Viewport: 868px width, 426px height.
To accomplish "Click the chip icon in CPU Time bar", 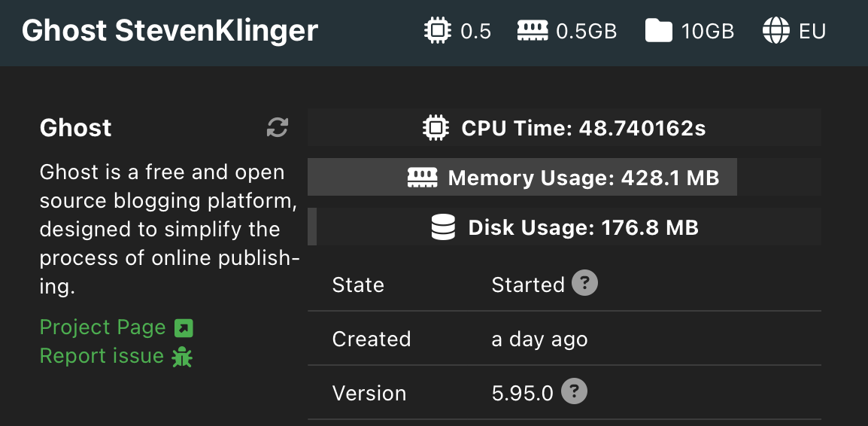I will point(436,128).
